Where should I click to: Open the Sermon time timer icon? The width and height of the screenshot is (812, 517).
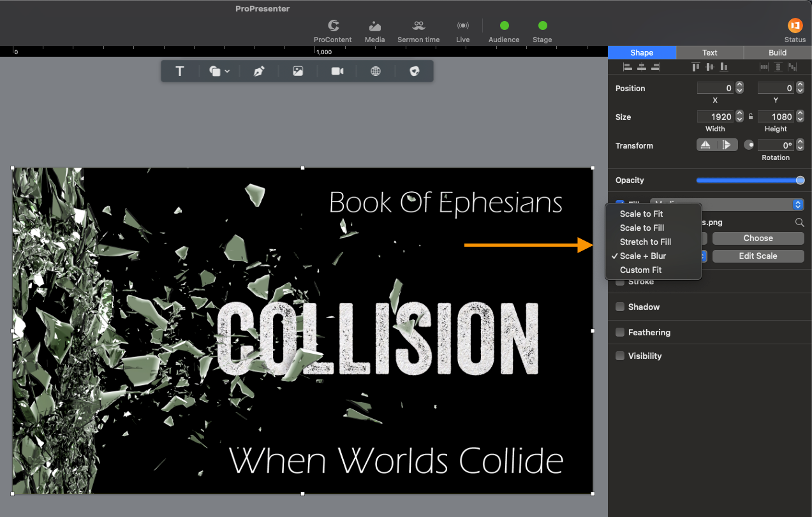click(x=418, y=31)
